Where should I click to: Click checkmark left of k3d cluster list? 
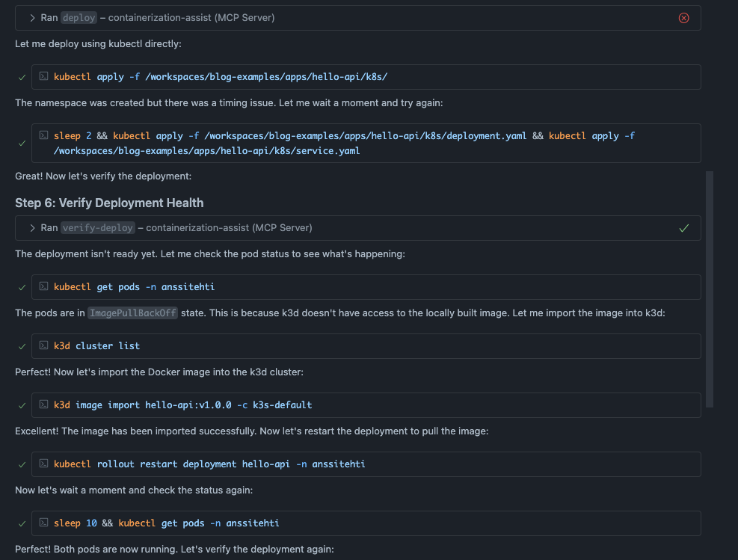point(22,346)
